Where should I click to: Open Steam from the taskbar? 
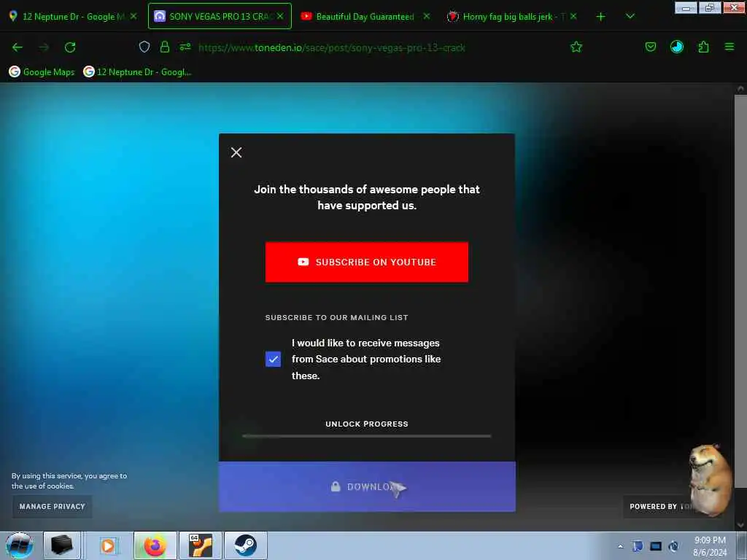click(x=246, y=545)
